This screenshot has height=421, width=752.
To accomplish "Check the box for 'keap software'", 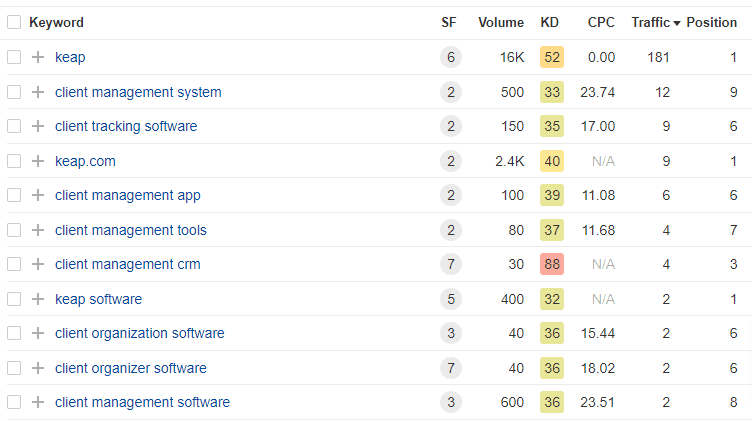I will [x=14, y=299].
